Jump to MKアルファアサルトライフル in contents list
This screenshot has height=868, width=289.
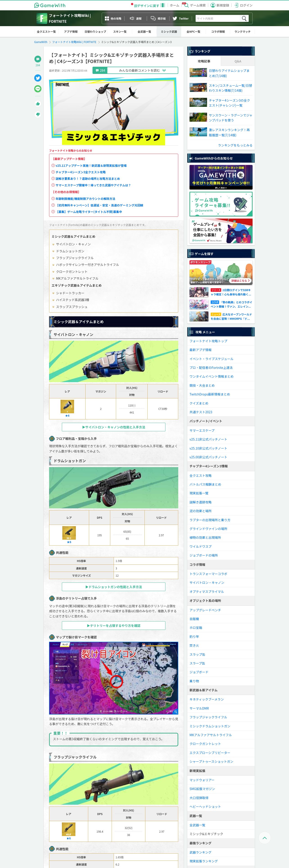[77, 278]
